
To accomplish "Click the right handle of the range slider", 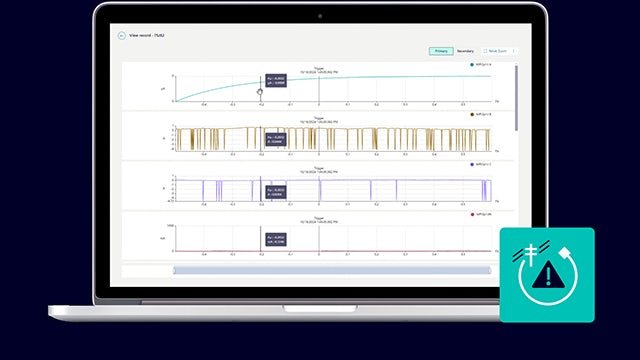I will tap(489, 270).
